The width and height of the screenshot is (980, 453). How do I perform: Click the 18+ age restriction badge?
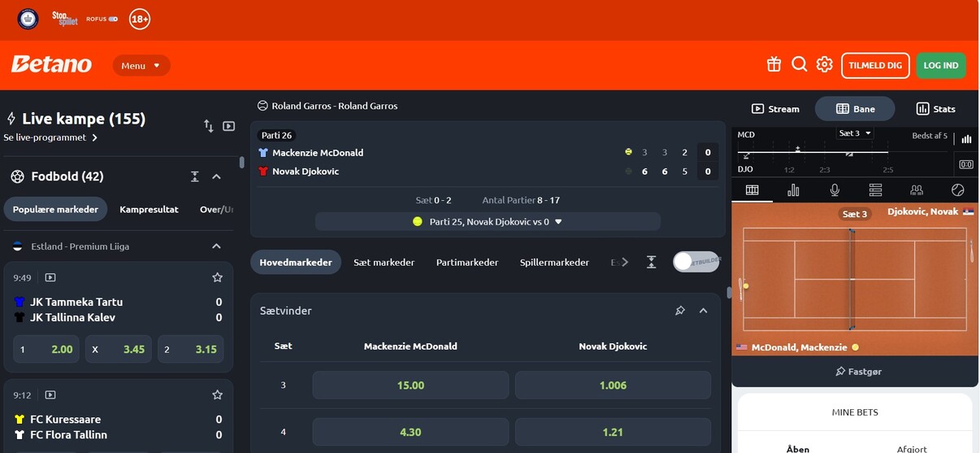(140, 19)
